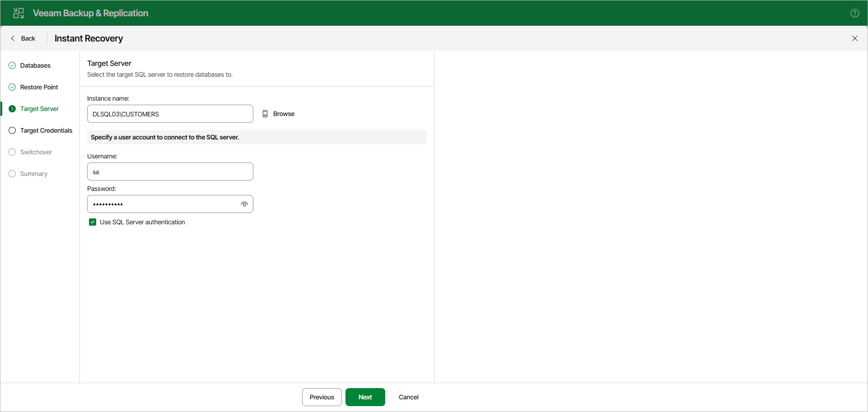Select the Restore Point checkmark icon

point(12,87)
